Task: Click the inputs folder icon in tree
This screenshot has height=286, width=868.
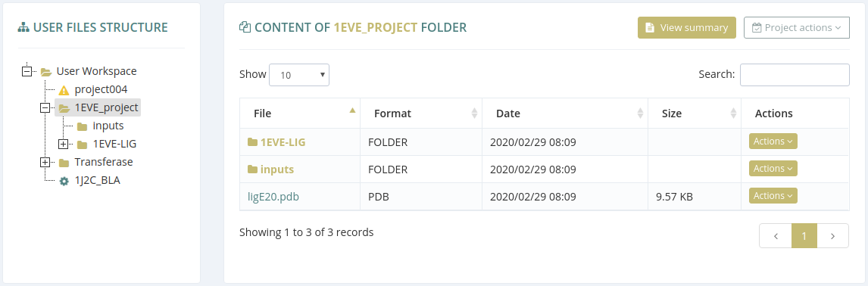Action: [x=82, y=126]
